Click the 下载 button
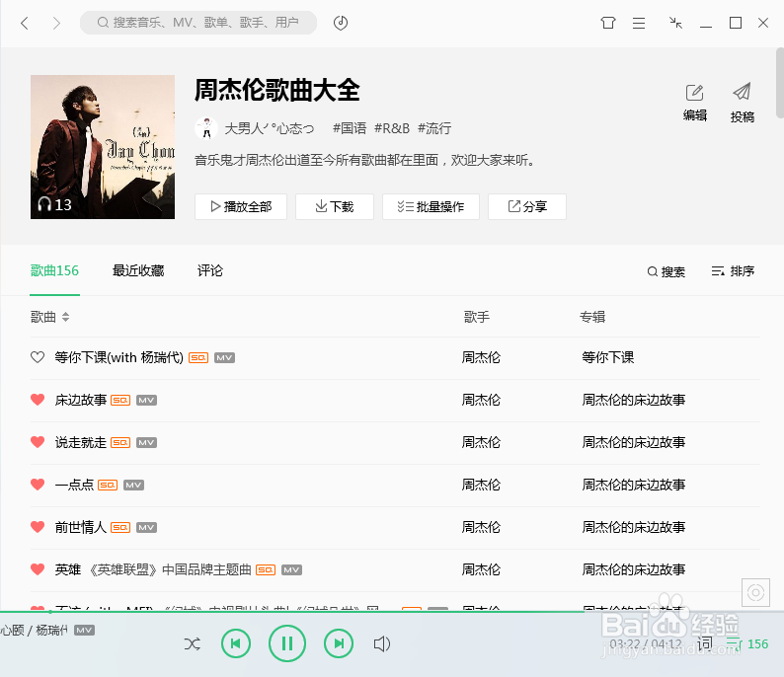Viewport: 784px width, 677px height. pyautogui.click(x=335, y=206)
